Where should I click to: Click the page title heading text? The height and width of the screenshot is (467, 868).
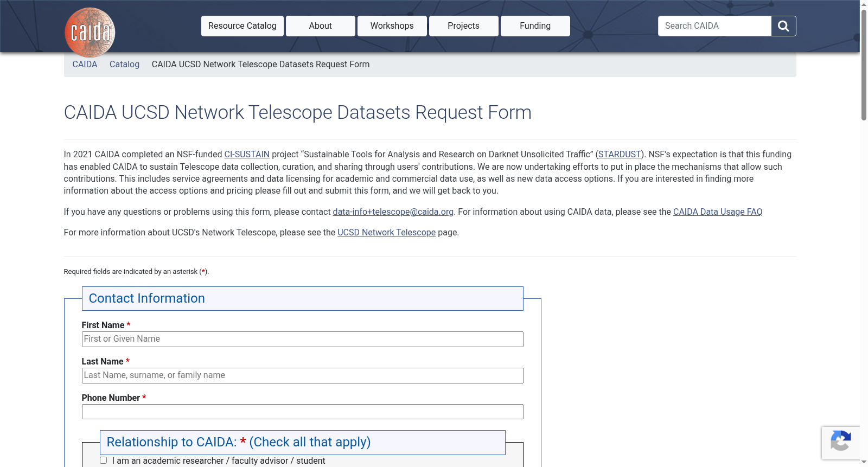coord(298,112)
